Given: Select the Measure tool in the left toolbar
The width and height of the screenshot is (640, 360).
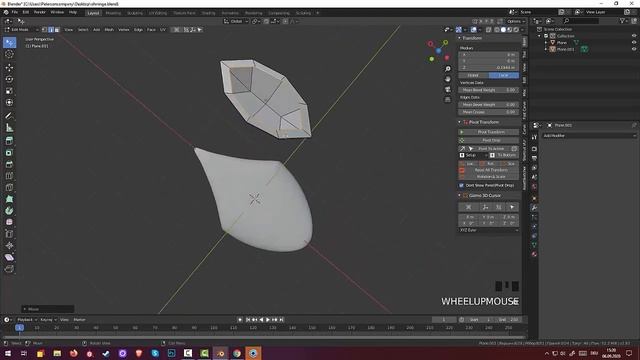Looking at the screenshot, I should click(x=9, y=128).
